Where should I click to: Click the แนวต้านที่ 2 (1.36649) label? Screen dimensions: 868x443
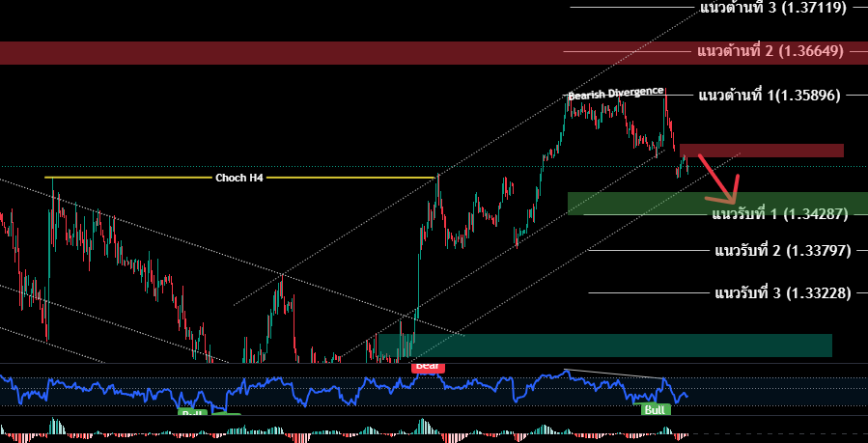770,50
